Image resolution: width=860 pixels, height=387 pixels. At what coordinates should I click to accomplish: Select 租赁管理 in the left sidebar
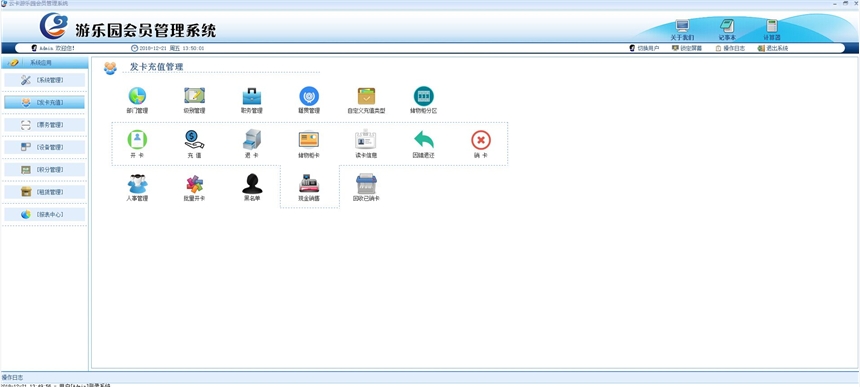(x=44, y=192)
